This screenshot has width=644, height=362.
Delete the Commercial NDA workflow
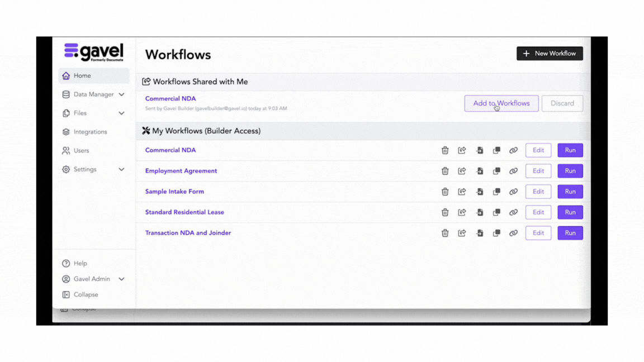[x=445, y=150]
